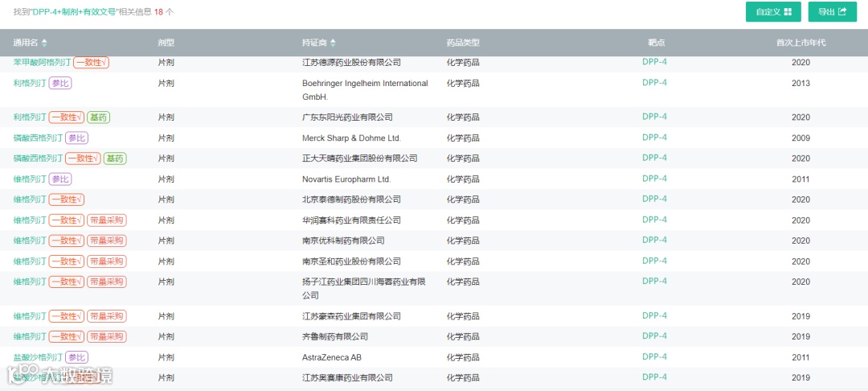Screen dimensions: 868x391
Task: Click 带量采购 tag in 华润赛科药业 row
Action: pos(107,220)
